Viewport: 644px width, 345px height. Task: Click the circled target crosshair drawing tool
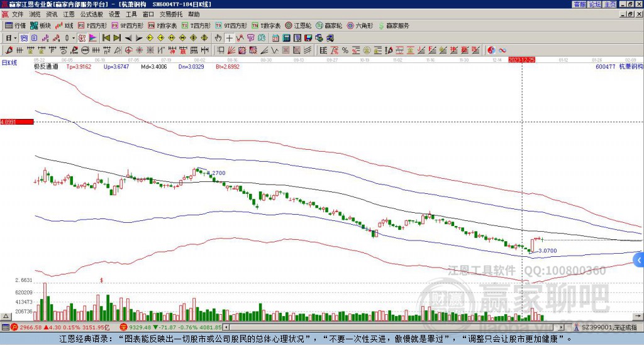[128, 50]
